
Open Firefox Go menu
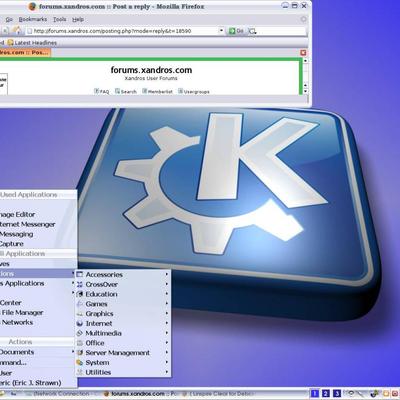(x=9, y=19)
